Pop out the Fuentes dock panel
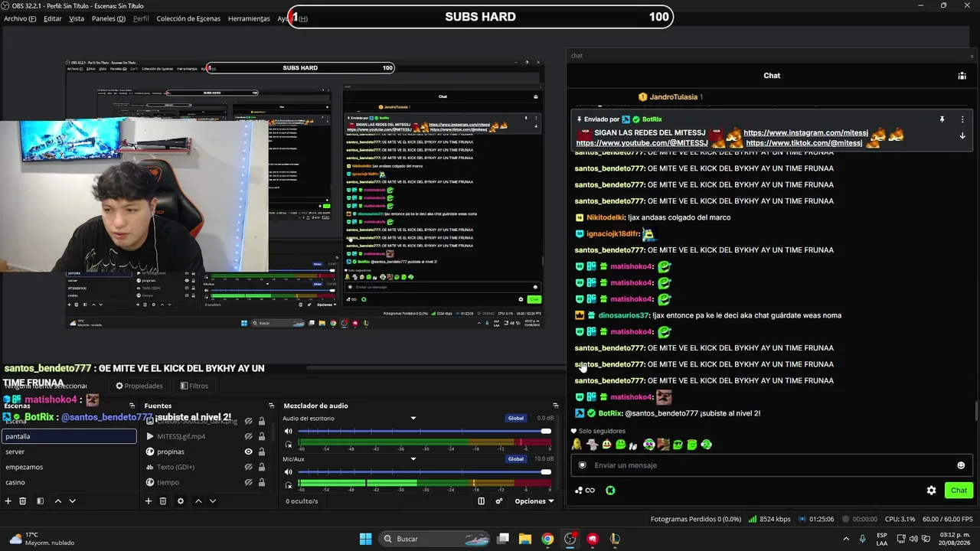 (271, 406)
